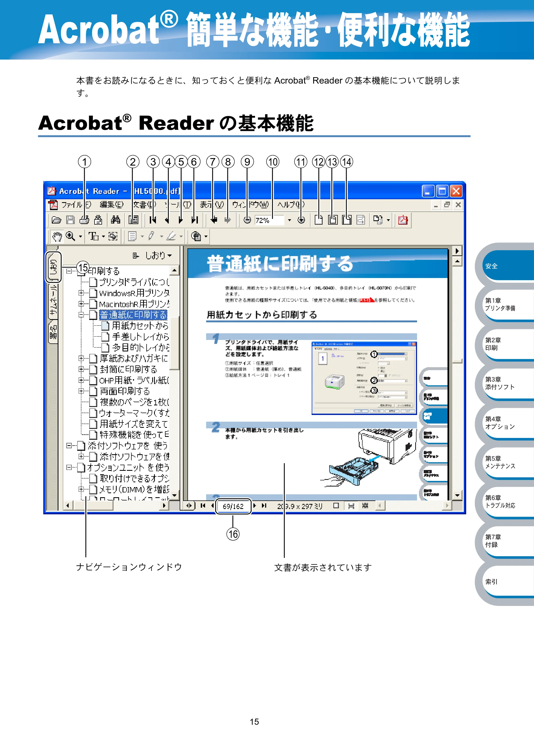Screen dimensions: 534x756
Task: Open the 表示(V) menu
Action: pyautogui.click(x=212, y=205)
